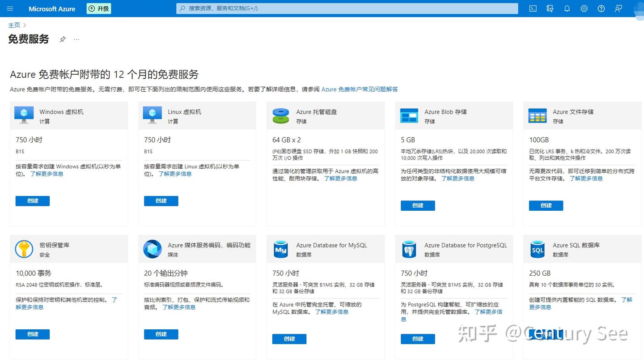Show the notifications bell
Viewport: 644px width, 362px height.
tap(567, 9)
